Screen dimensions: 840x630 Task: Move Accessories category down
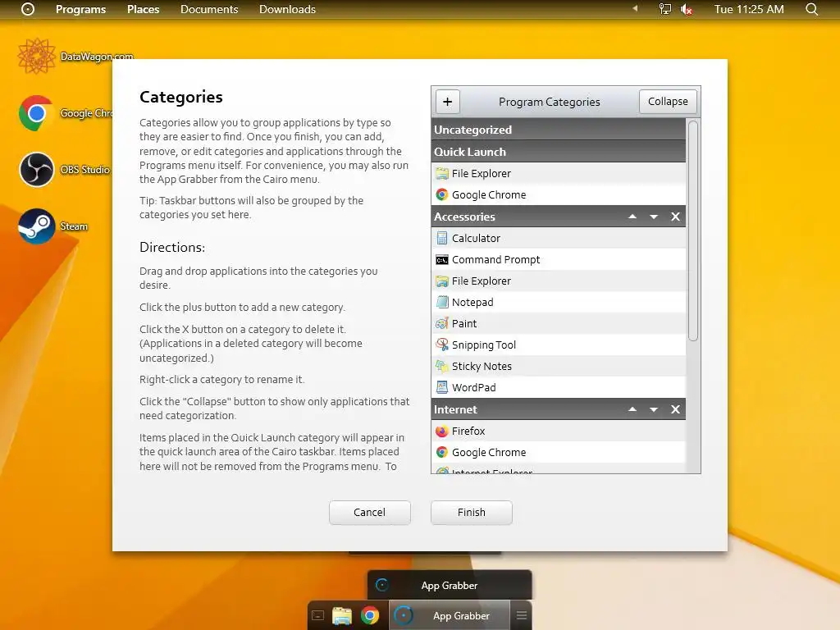click(654, 217)
